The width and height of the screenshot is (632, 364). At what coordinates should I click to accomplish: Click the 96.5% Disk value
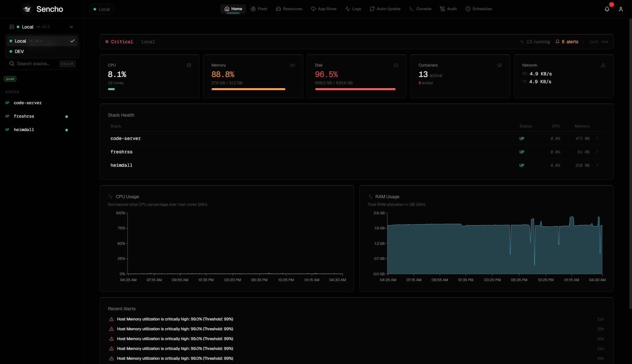(x=327, y=74)
